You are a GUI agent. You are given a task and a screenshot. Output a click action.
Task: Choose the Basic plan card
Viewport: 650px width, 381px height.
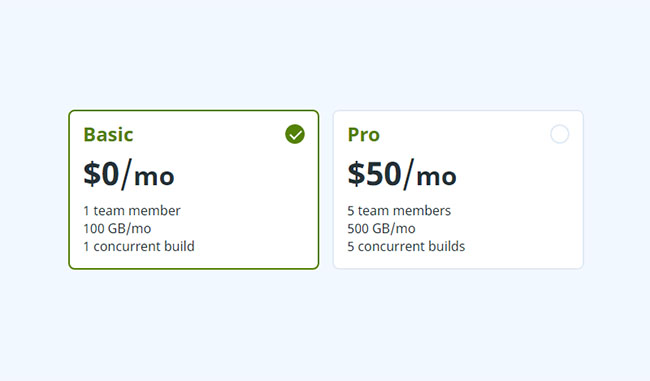tap(194, 189)
